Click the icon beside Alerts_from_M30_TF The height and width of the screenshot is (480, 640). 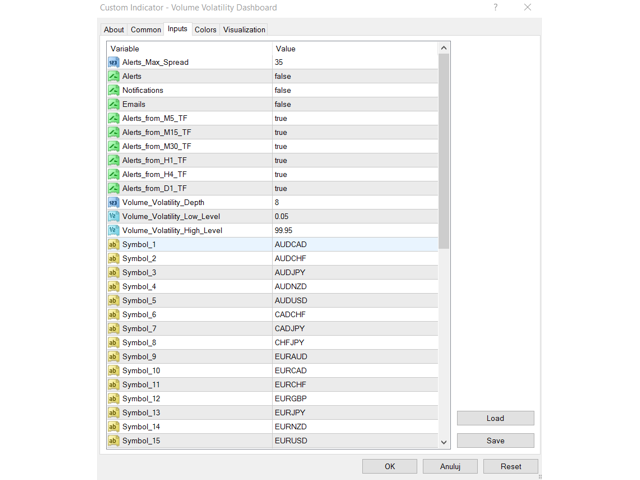click(x=113, y=147)
